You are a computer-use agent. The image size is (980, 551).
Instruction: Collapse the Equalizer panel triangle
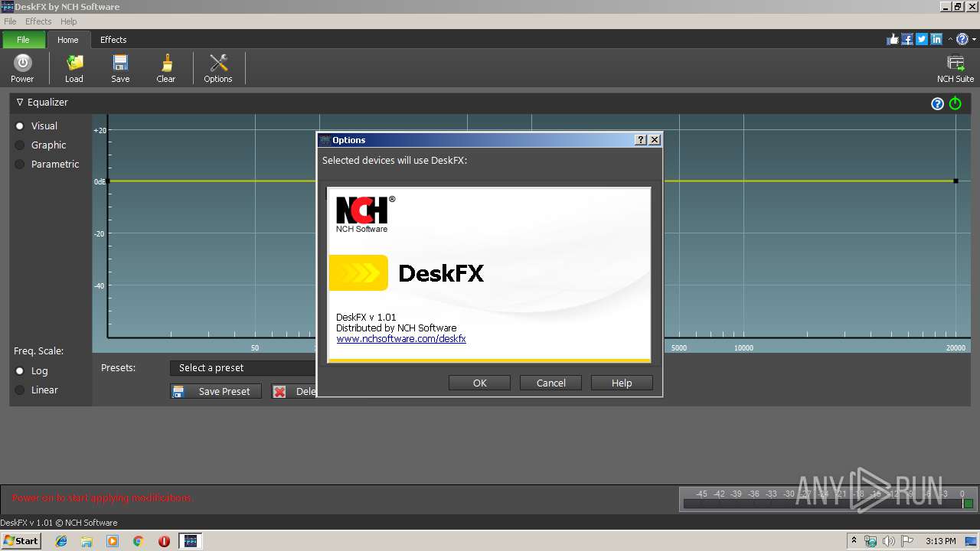point(20,102)
